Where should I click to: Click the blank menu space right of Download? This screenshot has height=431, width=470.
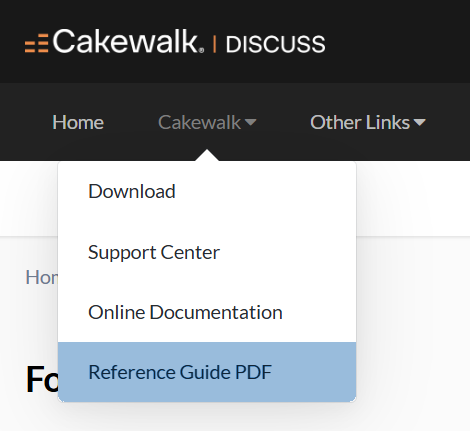tap(265, 191)
